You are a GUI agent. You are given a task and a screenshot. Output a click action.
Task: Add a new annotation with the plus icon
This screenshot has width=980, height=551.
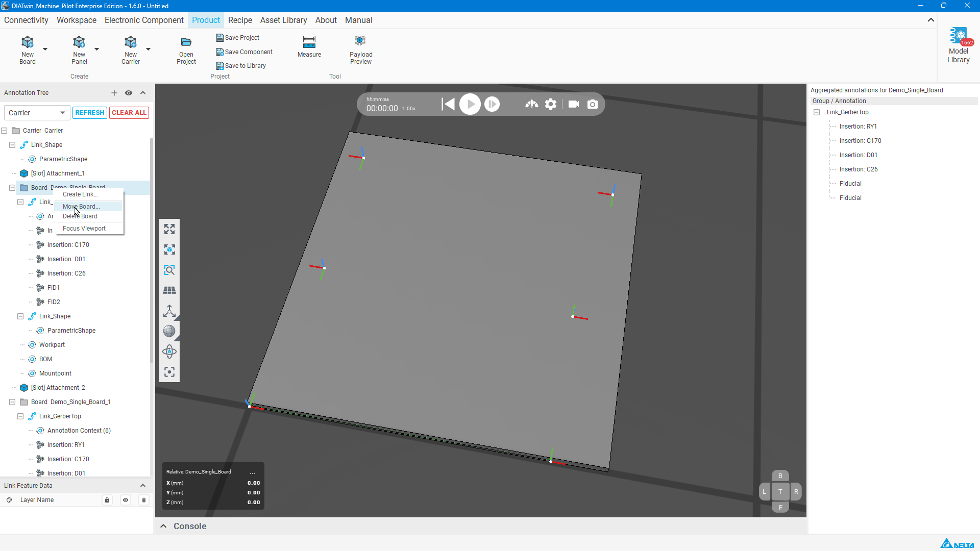[114, 93]
